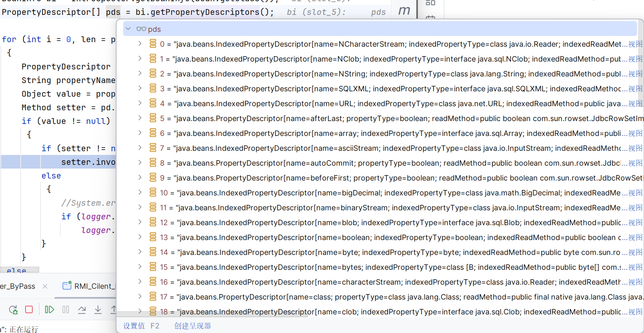Expand element 0 NCharacterStream descriptor
This screenshot has width=644, height=333.
click(x=140, y=44)
